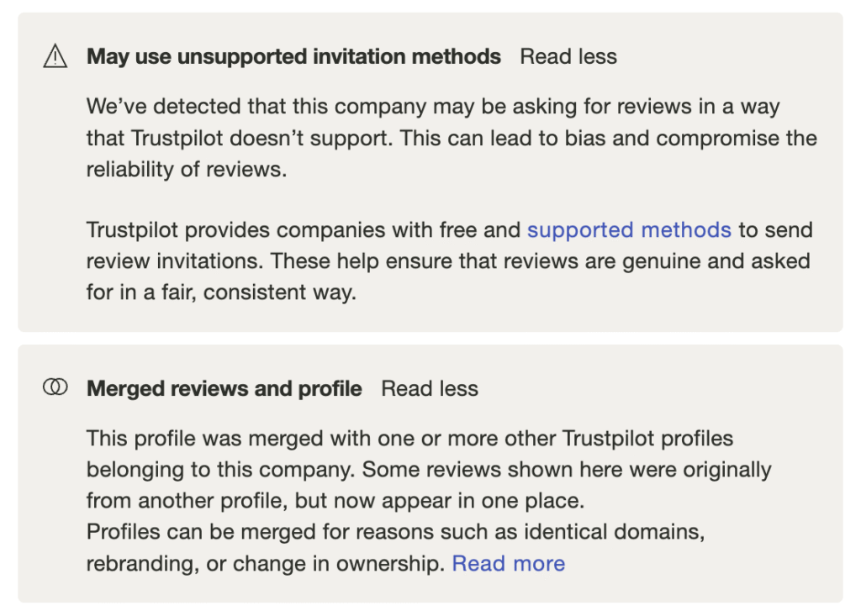Click the supported methods blue text

[x=629, y=230]
